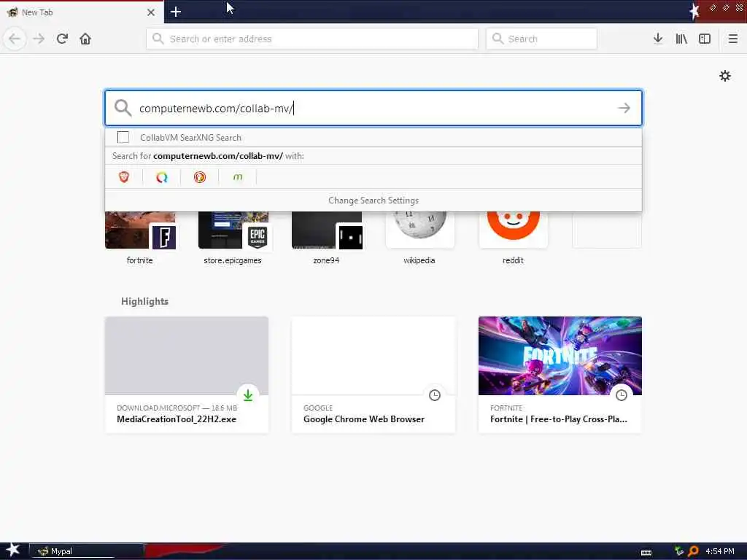Search with Brave engine icon

124,177
